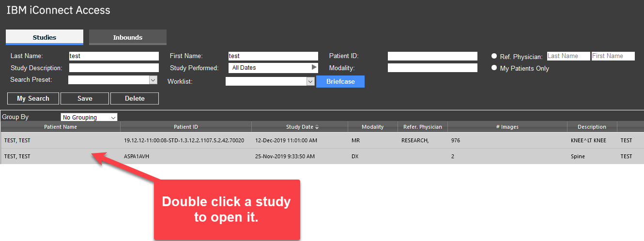
Task: Sort by Description column header
Action: [592, 127]
